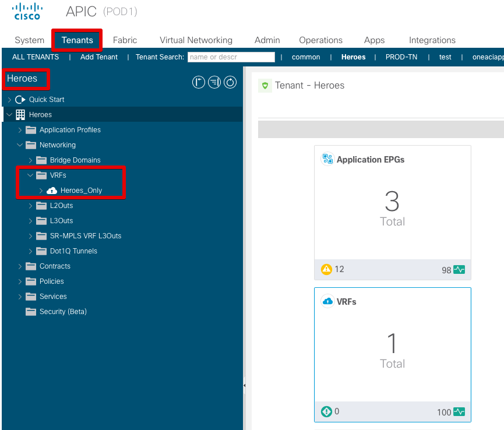Click ALL TENANTS in the submenu bar
The image size is (504, 430).
(x=36, y=57)
